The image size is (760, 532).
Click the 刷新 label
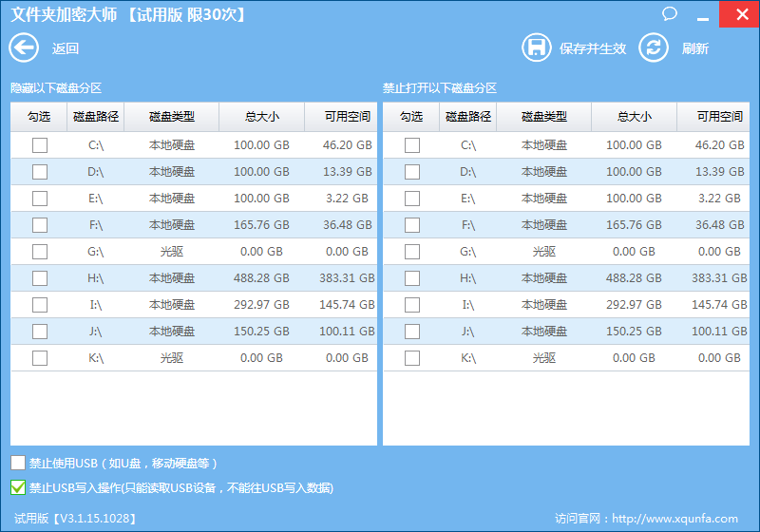coord(695,48)
